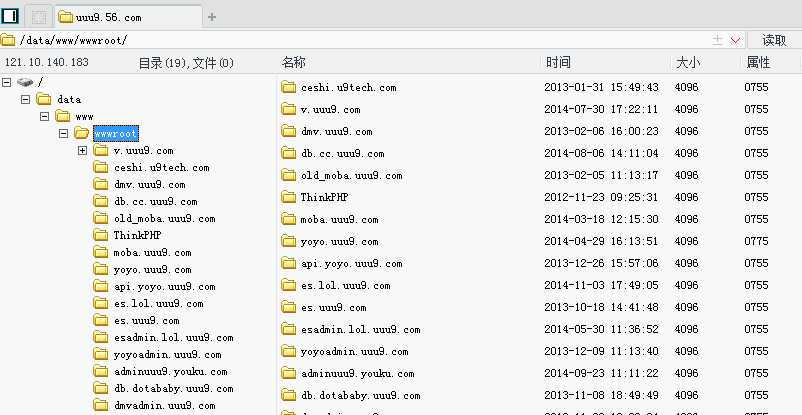This screenshot has height=415, width=802.
Task: Select api.yoyo.uuu9.com in the tree
Action: 164,287
